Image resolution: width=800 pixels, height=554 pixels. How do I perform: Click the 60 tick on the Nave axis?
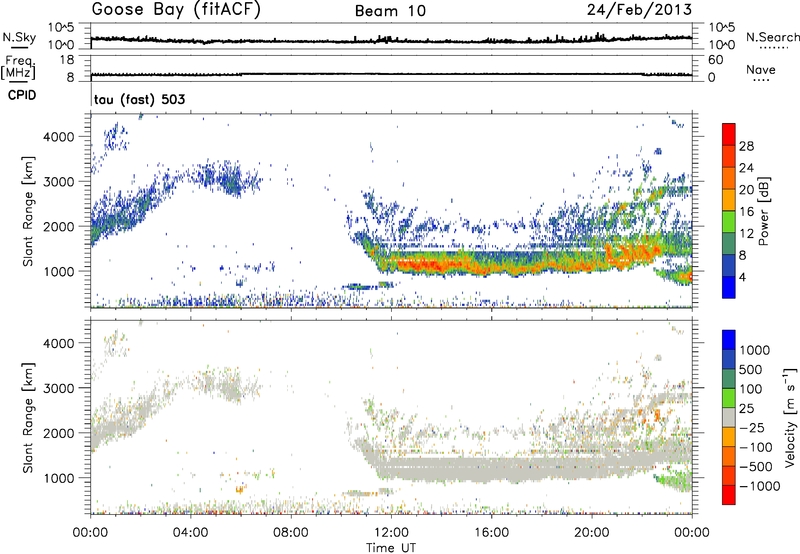click(715, 60)
